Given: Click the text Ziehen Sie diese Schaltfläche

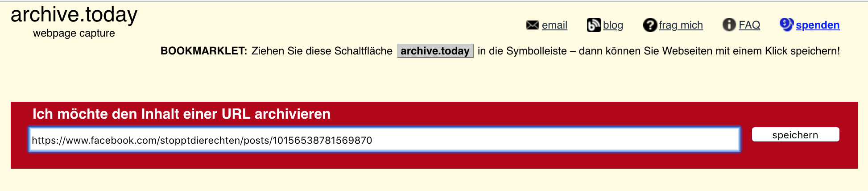Looking at the screenshot, I should (322, 51).
